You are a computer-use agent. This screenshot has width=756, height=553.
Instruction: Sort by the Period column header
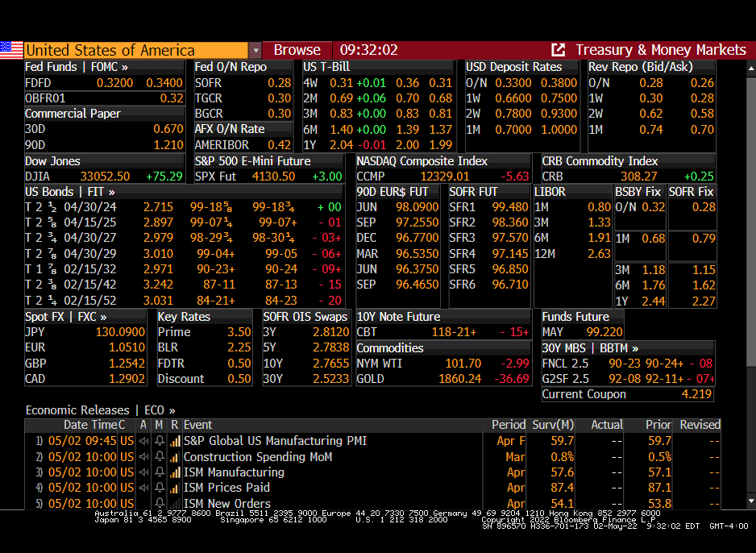(509, 425)
